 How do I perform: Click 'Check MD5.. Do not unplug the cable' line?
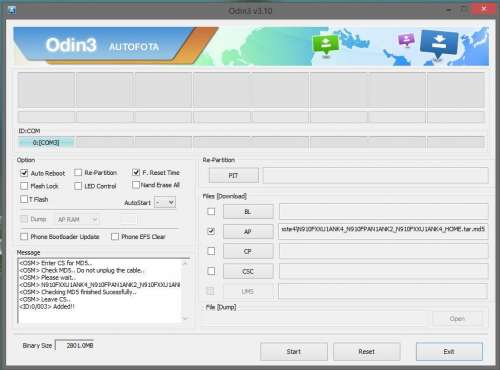pyautogui.click(x=82, y=270)
